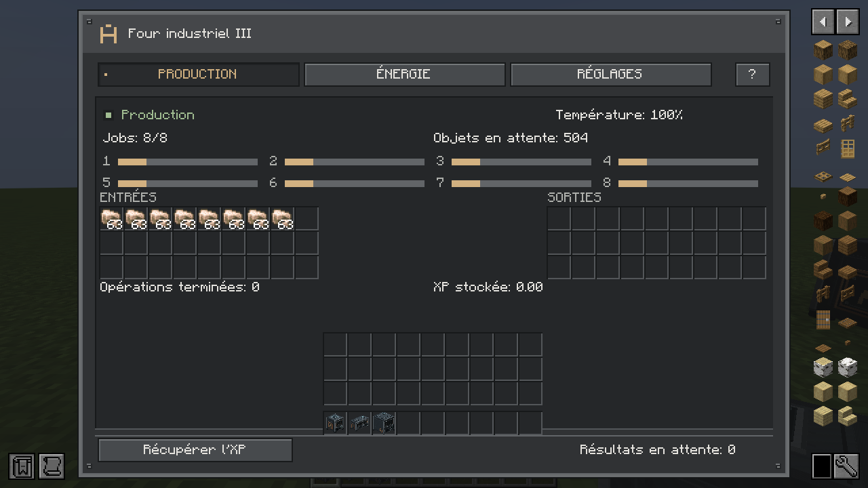Open the Réglages tab

click(610, 74)
